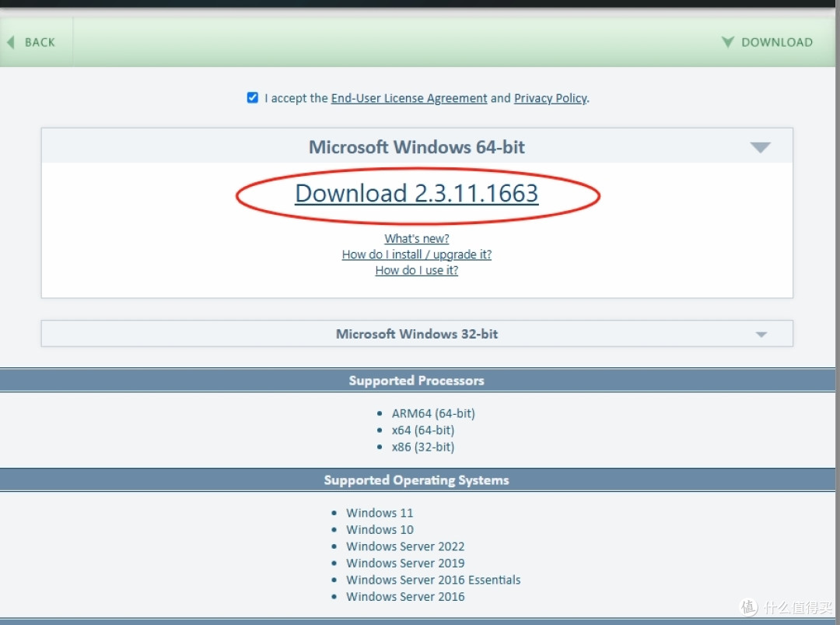Click the Download 2.3.11.1663 link

tap(416, 194)
